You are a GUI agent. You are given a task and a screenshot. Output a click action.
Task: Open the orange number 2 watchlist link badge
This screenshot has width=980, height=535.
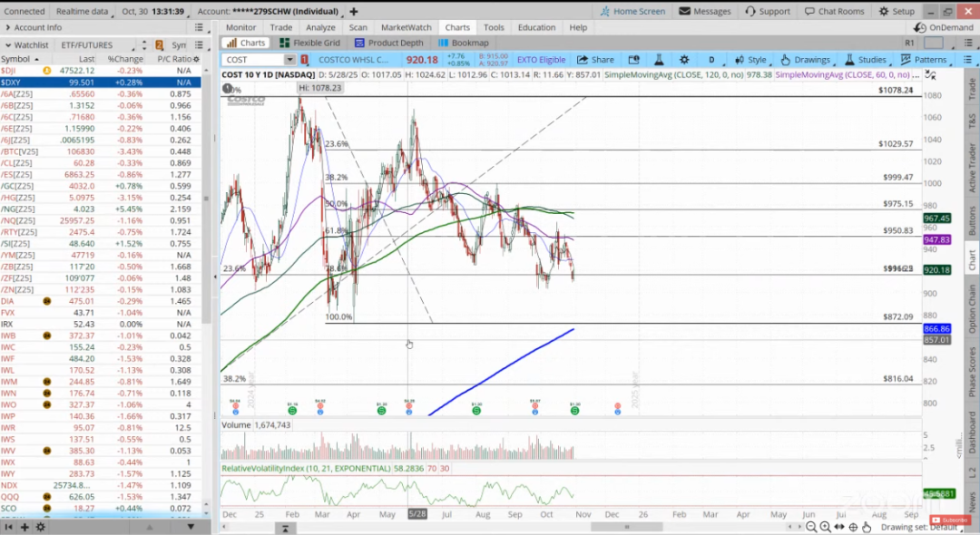click(x=160, y=45)
